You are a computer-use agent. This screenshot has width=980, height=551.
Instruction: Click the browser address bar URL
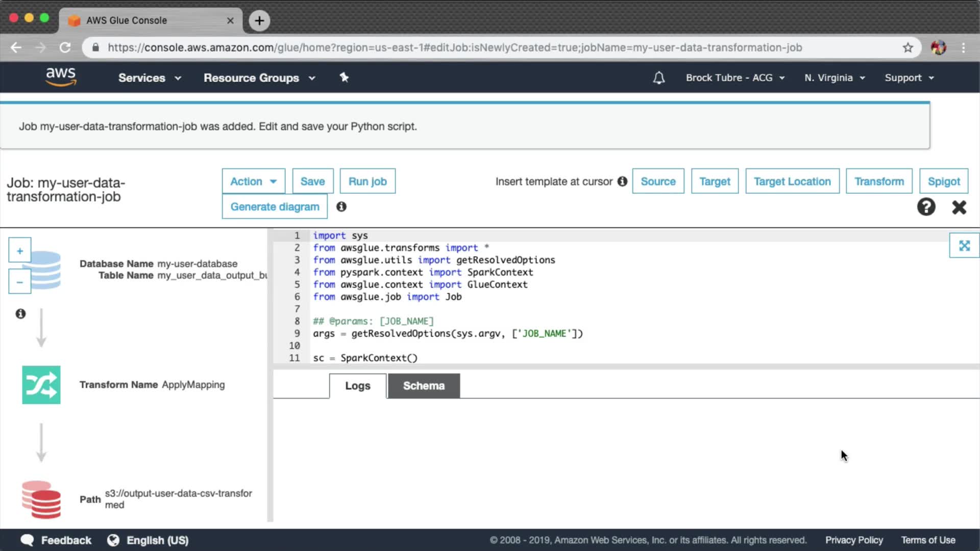(x=454, y=47)
